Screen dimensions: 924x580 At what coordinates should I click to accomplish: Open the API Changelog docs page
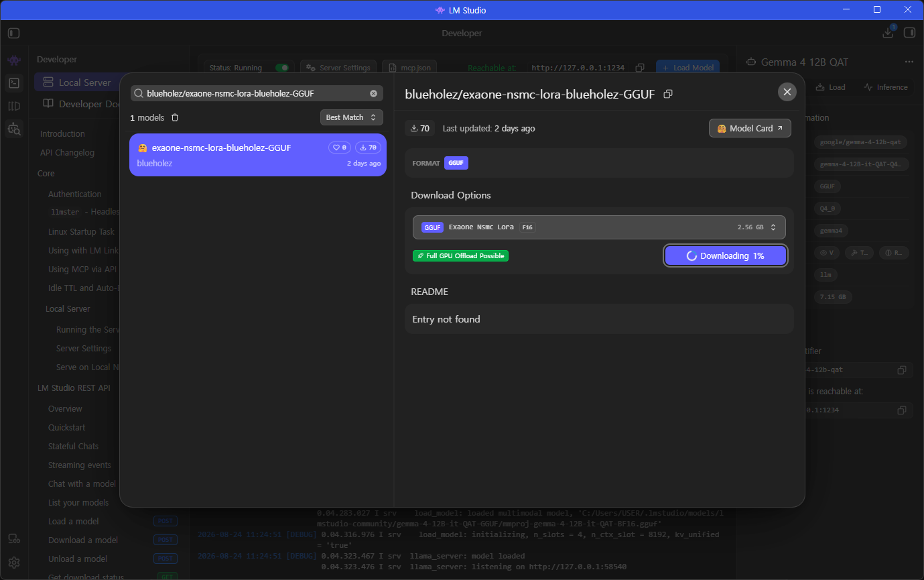[67, 153]
